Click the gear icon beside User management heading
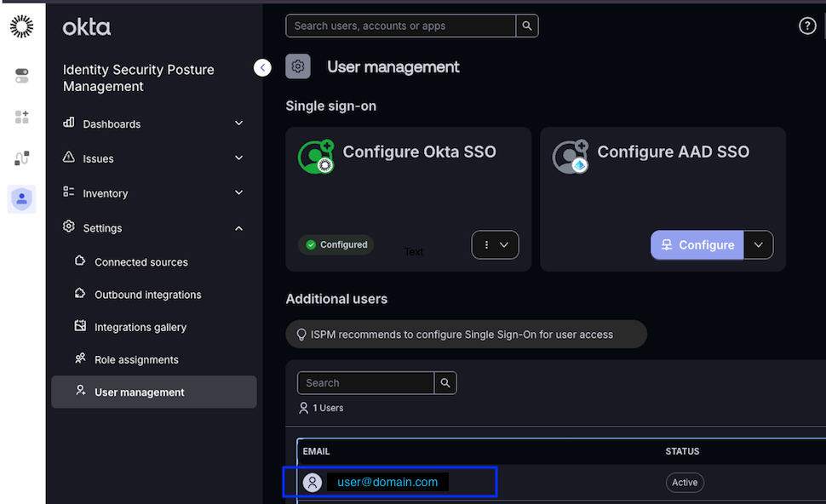The image size is (826, 504). point(298,66)
